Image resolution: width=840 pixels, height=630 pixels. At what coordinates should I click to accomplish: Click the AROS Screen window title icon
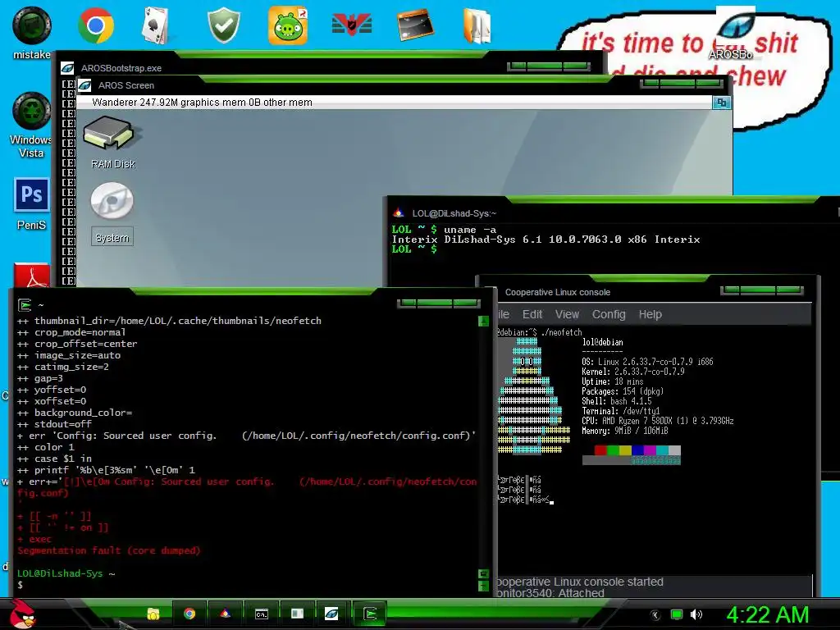coord(84,85)
